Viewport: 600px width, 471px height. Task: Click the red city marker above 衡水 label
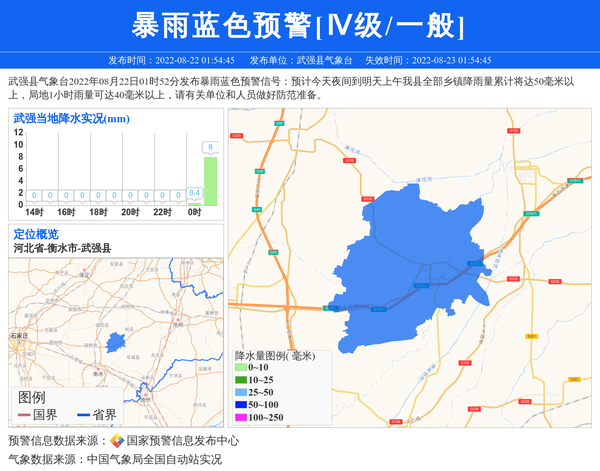tap(98, 369)
